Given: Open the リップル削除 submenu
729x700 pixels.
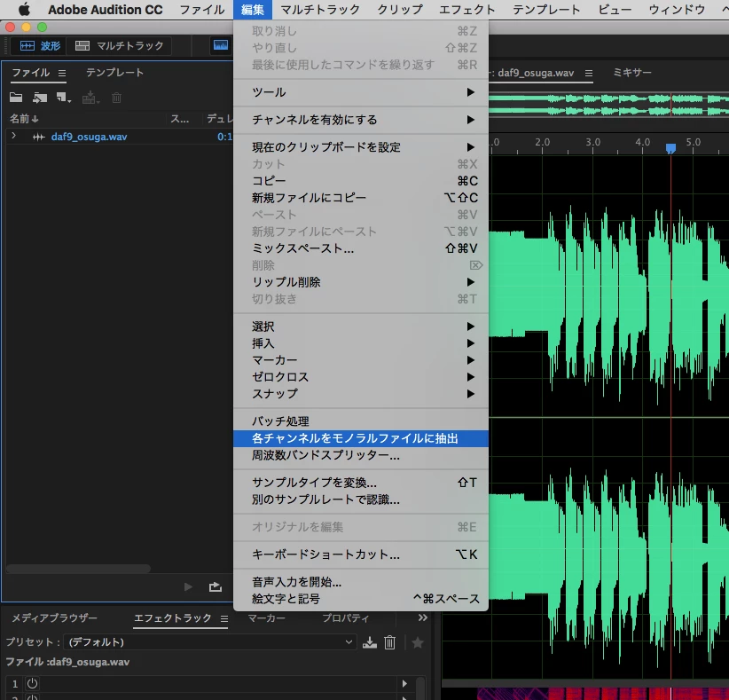Looking at the screenshot, I should (361, 282).
